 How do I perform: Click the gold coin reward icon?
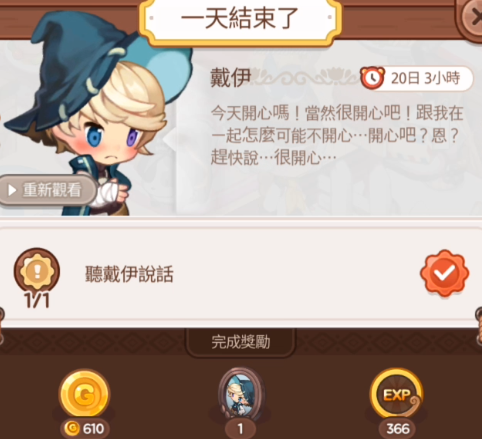point(84,394)
